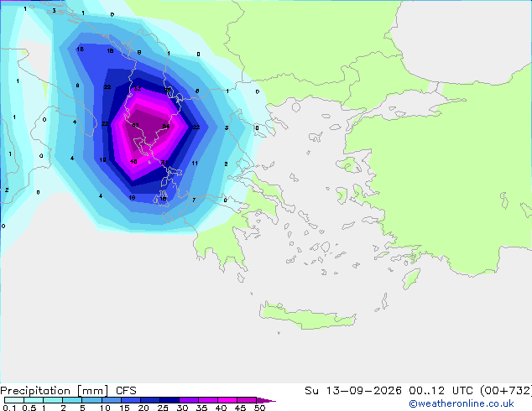Select the 1–2 mm legend color
This screenshot has height=411, width=532.
[53, 400]
